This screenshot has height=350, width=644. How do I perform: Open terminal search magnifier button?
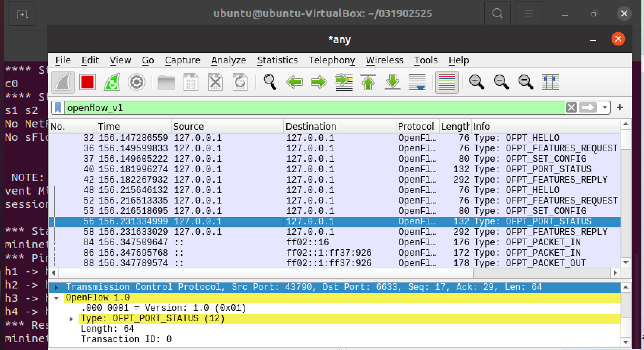[x=497, y=13]
